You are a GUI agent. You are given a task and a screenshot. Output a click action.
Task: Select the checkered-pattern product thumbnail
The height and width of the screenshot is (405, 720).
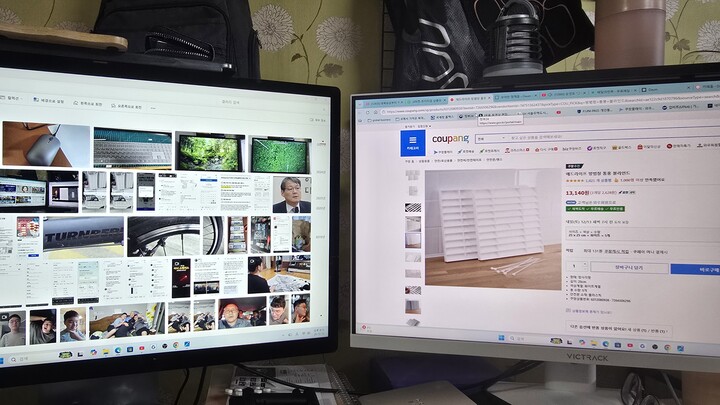[x=413, y=208]
